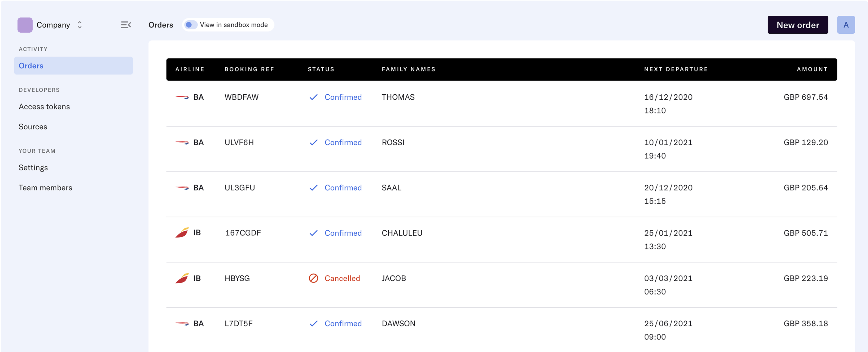The width and height of the screenshot is (868, 352).
Task: Click the NEXT DEPARTURE column header
Action: click(676, 69)
